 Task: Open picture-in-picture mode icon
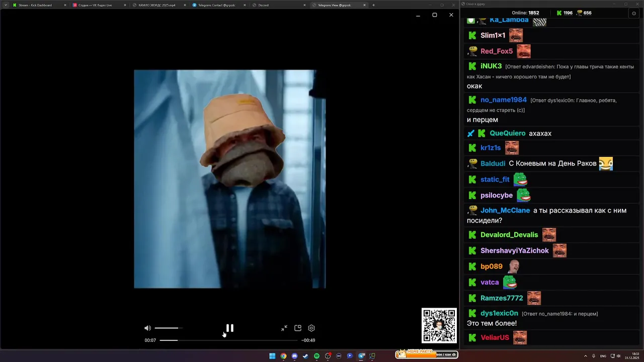(x=298, y=328)
